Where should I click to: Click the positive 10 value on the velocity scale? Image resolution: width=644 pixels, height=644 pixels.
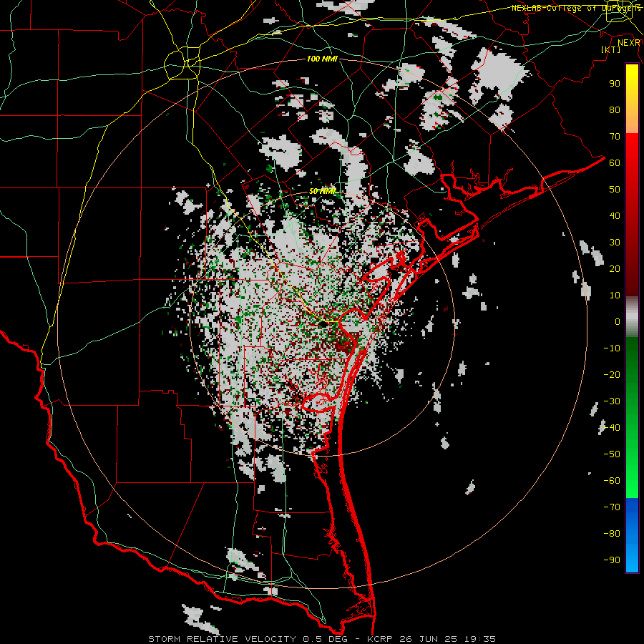tap(615, 296)
